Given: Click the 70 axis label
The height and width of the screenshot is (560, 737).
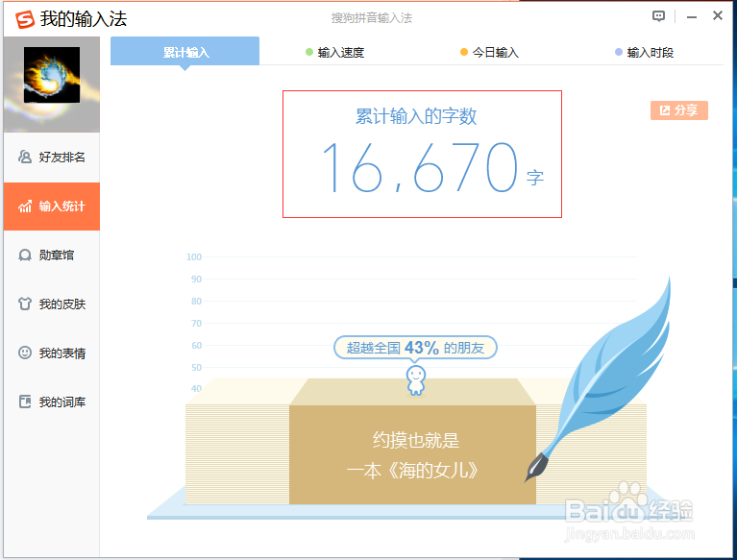Looking at the screenshot, I should [x=196, y=323].
